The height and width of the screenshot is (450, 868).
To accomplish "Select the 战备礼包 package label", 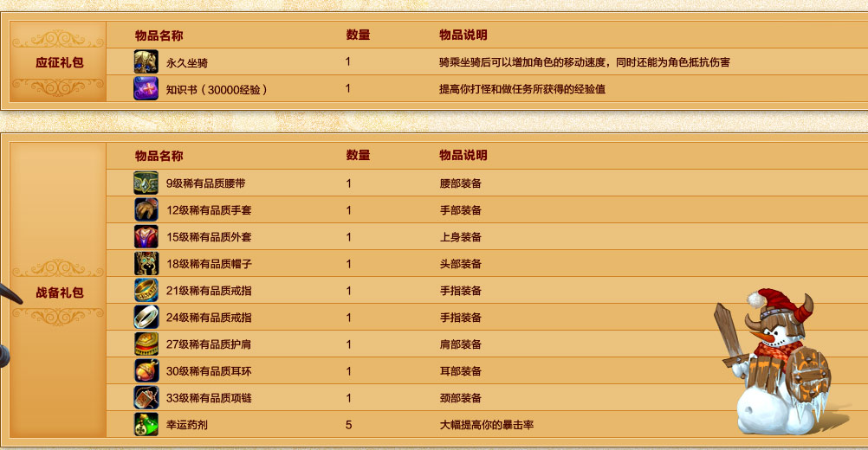I will coord(59,292).
